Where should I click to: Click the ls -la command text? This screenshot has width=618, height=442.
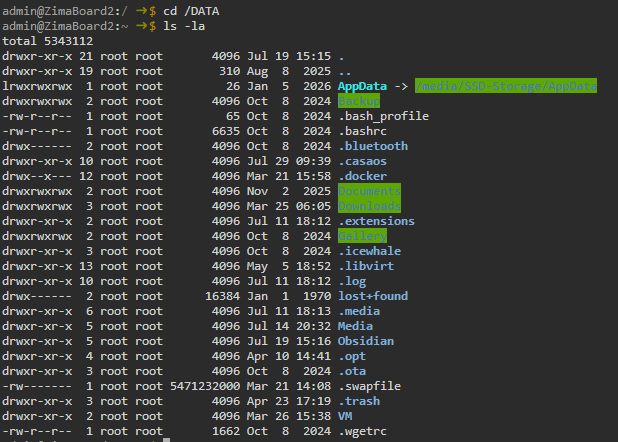coord(184,26)
